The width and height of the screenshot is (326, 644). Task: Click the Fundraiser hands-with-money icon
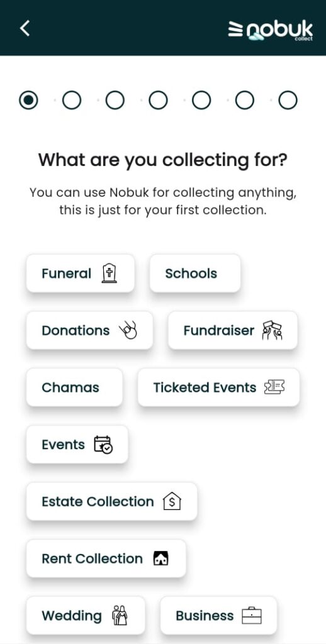click(x=272, y=331)
